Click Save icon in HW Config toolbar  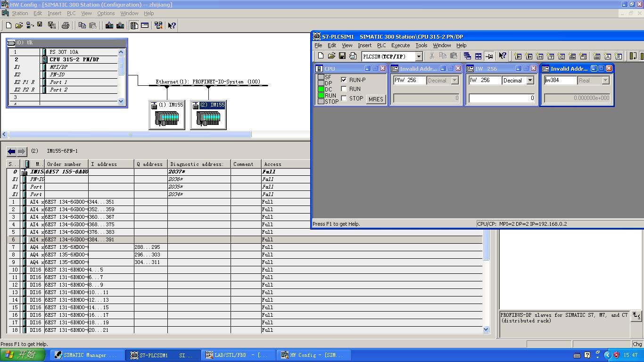(40, 25)
